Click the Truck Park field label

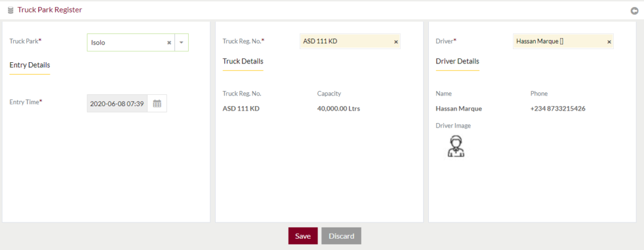tap(25, 41)
